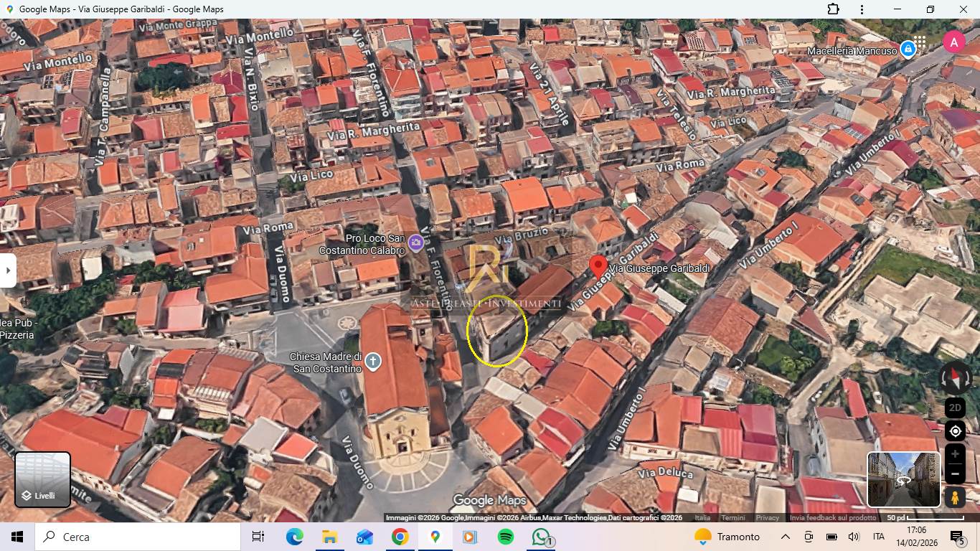Select the Chiesa Madre di San Costantino marker
This screenshot has height=551, width=980.
[x=372, y=361]
